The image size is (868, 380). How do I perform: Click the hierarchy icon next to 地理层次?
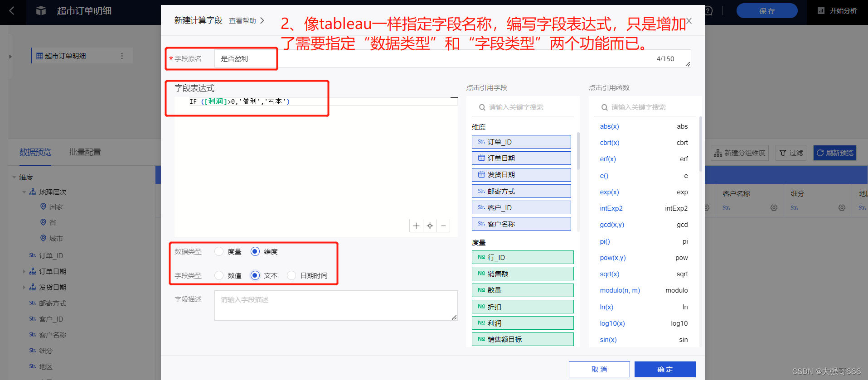33,192
